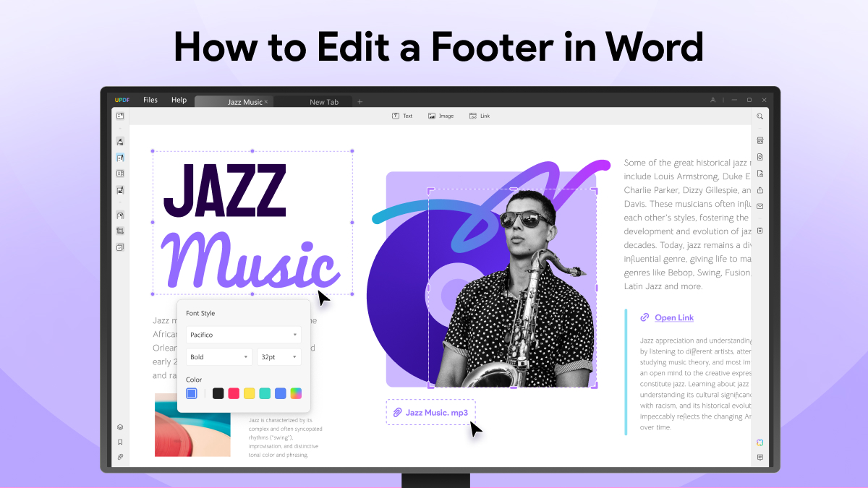Select the Text insertion tool
Image resolution: width=868 pixels, height=488 pixels.
[402, 116]
